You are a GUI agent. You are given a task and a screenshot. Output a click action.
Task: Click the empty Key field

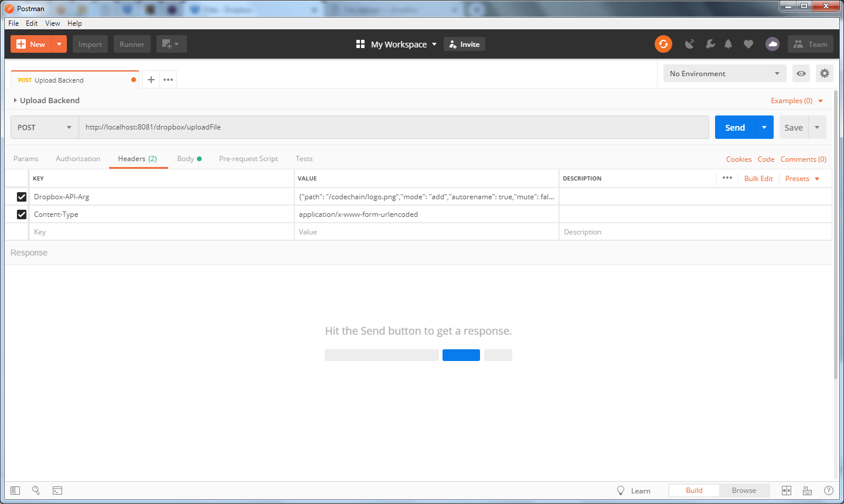click(x=162, y=231)
